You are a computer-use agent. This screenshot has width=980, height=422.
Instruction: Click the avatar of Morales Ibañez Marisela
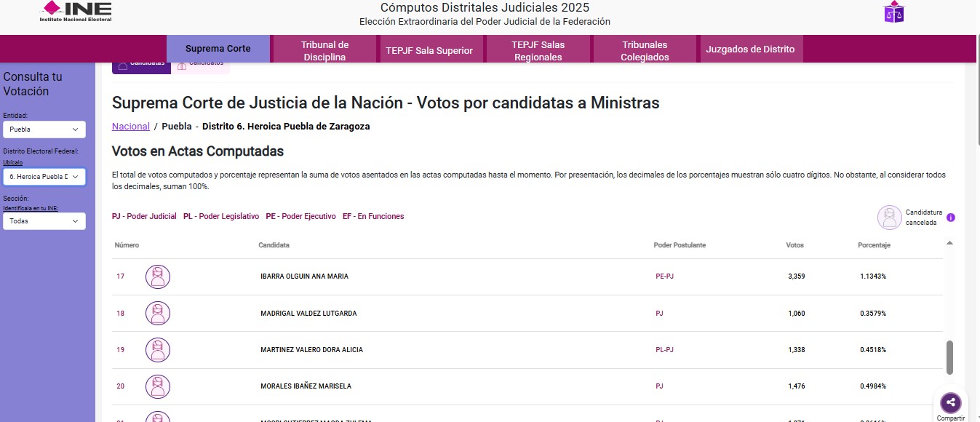coord(158,386)
